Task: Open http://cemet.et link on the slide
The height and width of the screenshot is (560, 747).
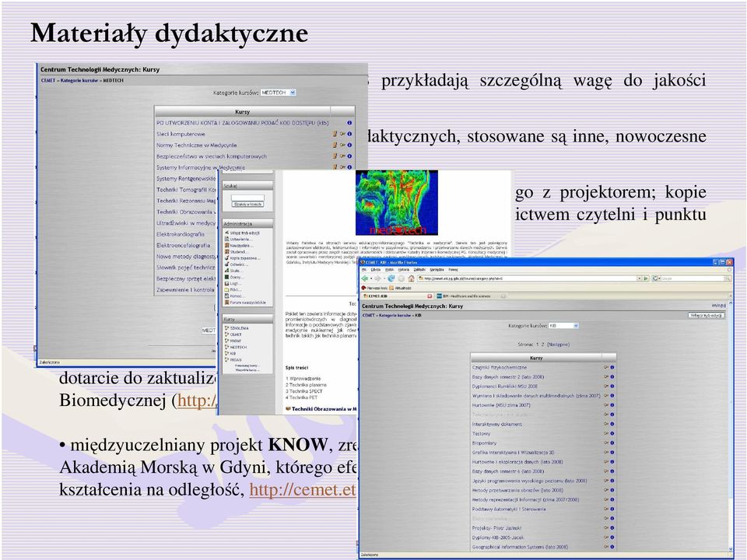Action: tap(303, 489)
